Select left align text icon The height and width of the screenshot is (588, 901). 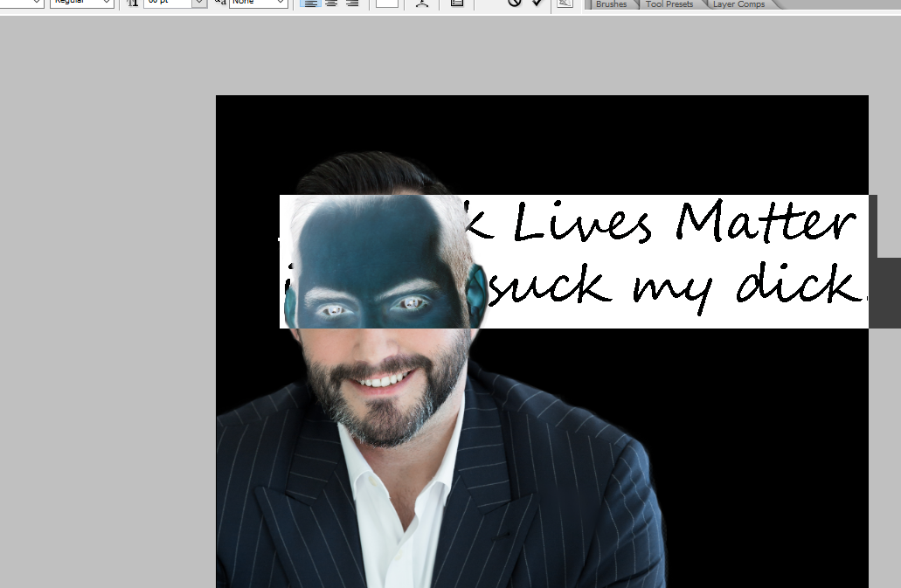[310, 3]
